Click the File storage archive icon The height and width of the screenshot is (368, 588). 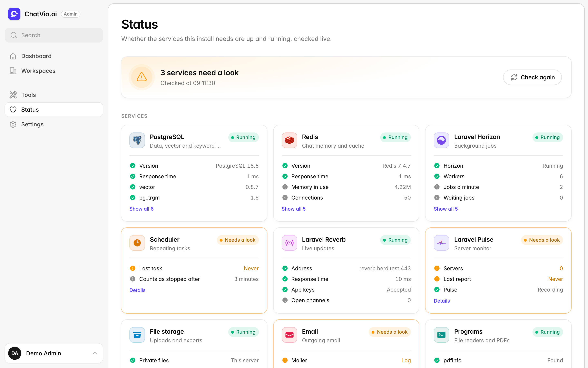(137, 335)
